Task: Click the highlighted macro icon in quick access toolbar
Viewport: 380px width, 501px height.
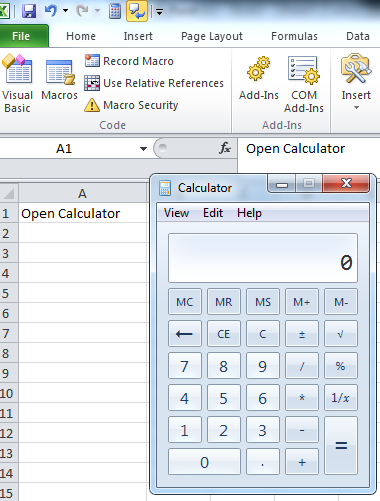Action: 137,11
